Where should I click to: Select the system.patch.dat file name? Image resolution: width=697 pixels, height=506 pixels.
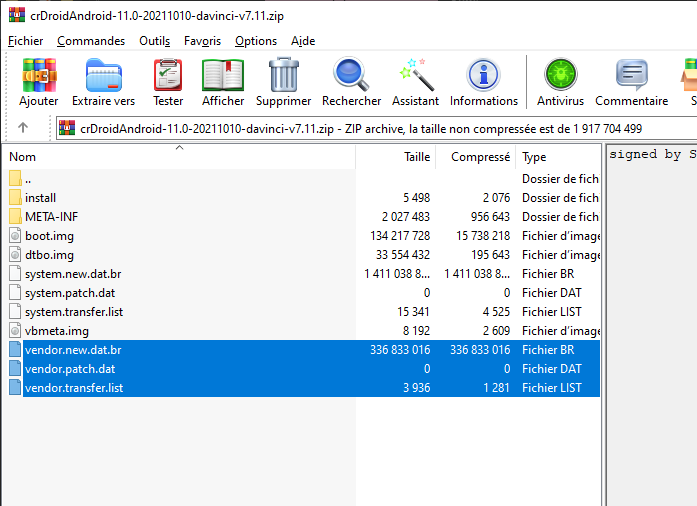coord(70,293)
